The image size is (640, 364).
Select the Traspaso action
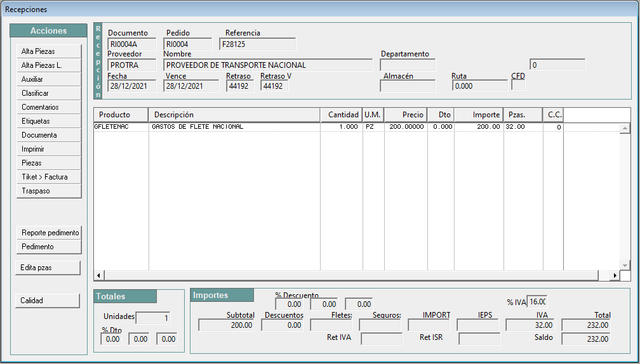(49, 191)
